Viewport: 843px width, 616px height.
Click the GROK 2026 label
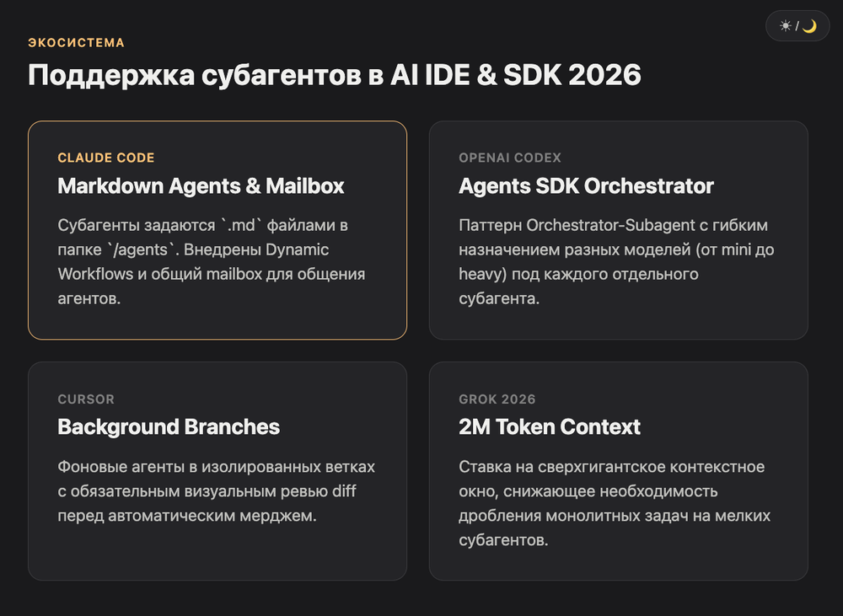(497, 399)
